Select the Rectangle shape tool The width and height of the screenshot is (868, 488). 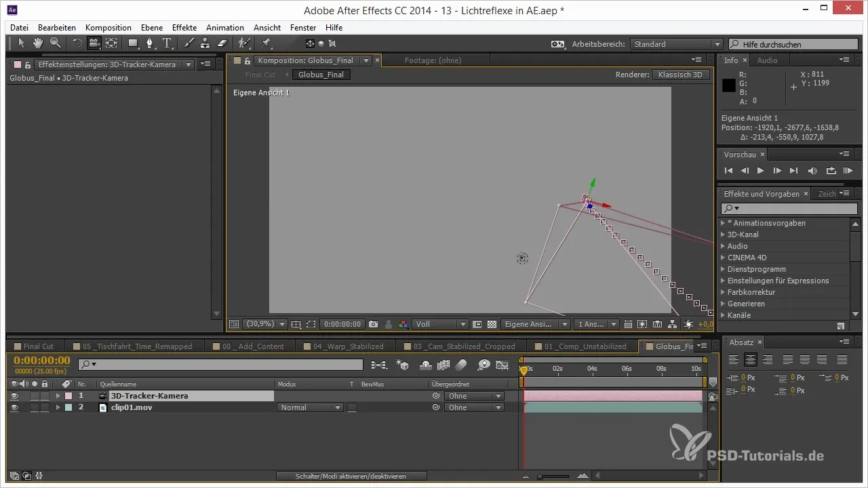[x=134, y=43]
